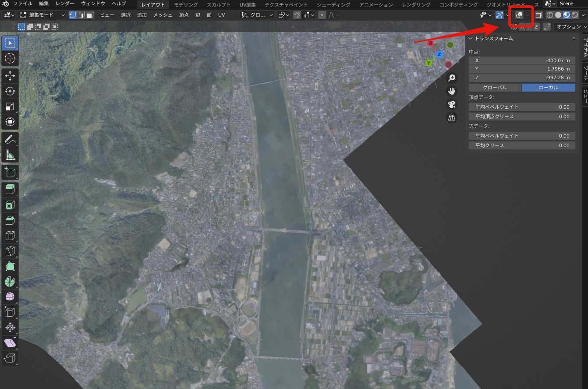The width and height of the screenshot is (588, 389).
Task: Select the Extrude Region tool
Action: pyautogui.click(x=10, y=189)
